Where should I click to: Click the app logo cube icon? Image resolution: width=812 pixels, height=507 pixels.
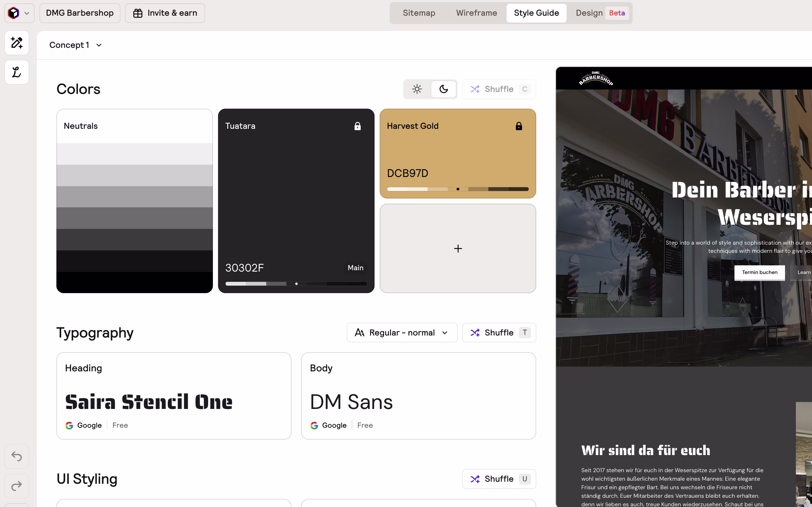click(14, 13)
